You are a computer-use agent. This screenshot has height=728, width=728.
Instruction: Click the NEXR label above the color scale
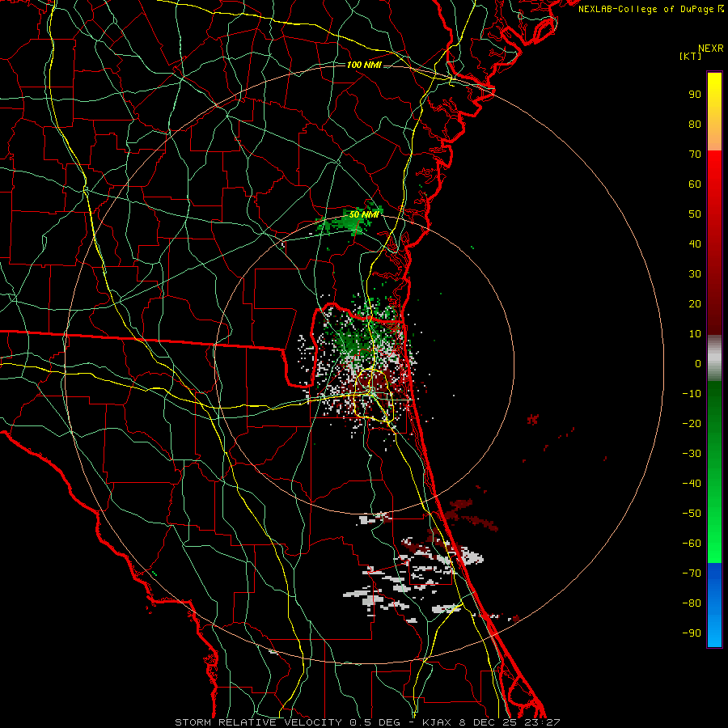click(710, 49)
